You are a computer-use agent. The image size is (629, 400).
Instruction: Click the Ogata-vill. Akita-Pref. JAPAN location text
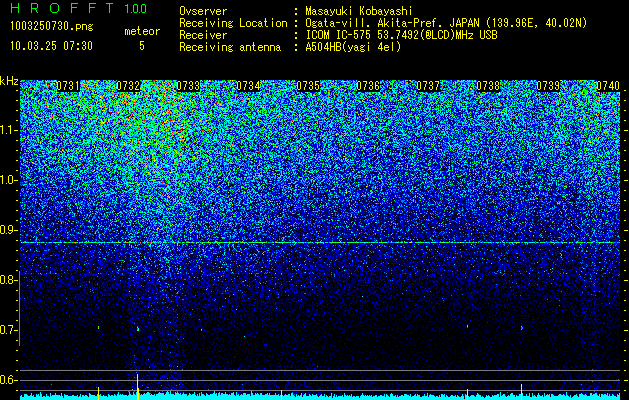tap(446, 23)
